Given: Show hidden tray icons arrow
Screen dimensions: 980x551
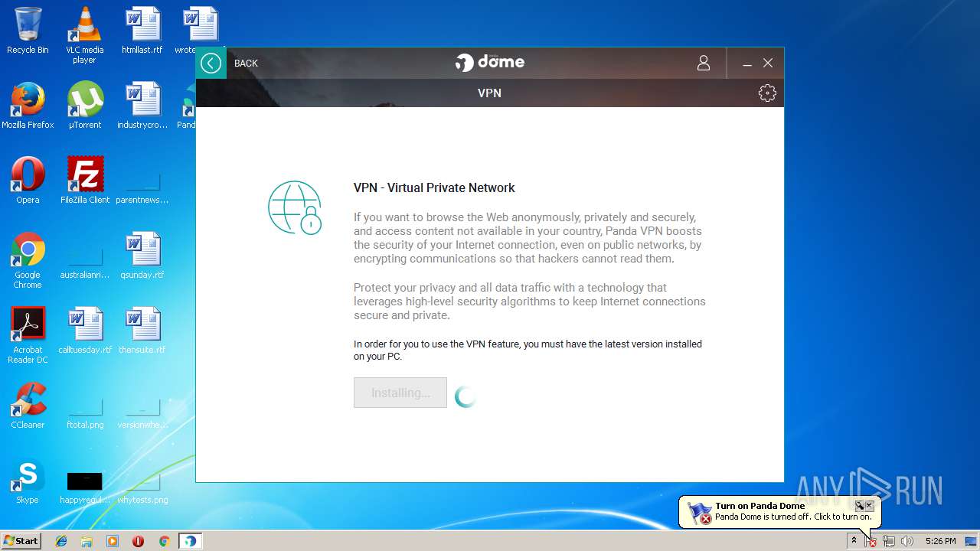Looking at the screenshot, I should (854, 541).
